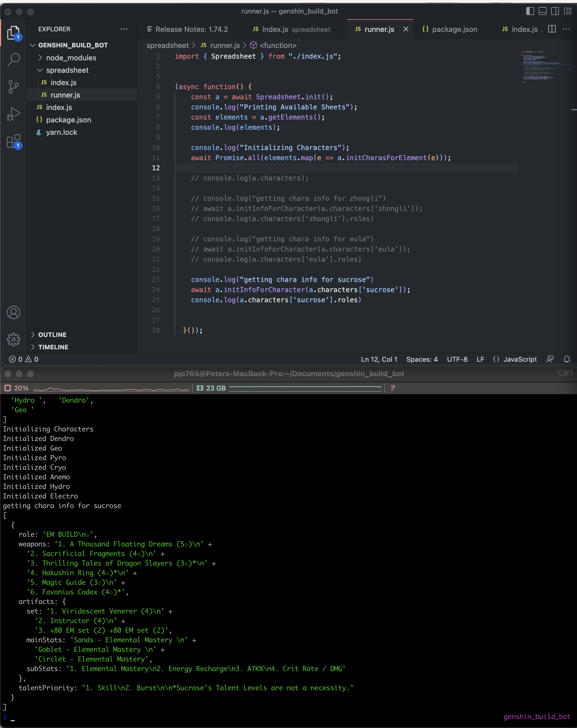Screen dimensions: 577x728
Task: Switch to package.json tab
Action: coord(450,29)
